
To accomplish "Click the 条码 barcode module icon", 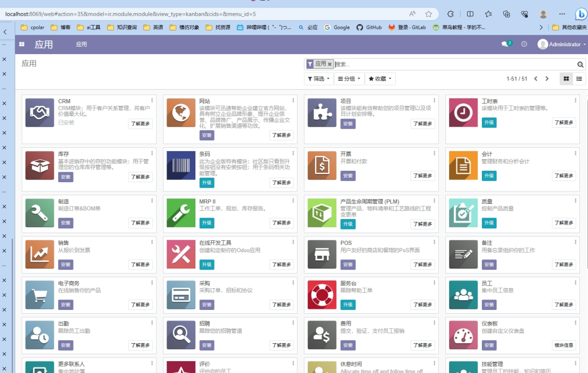I will tap(181, 165).
